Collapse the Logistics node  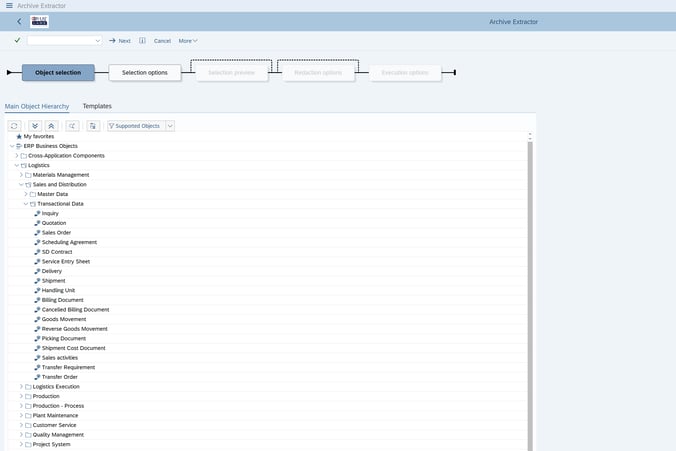[x=16, y=165]
